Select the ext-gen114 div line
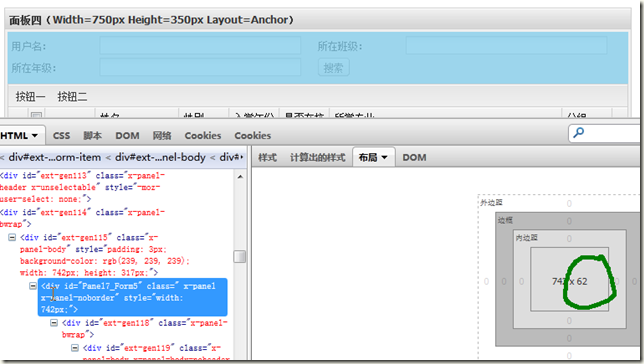Screen dimensions: 644x364 pyautogui.click(x=82, y=218)
